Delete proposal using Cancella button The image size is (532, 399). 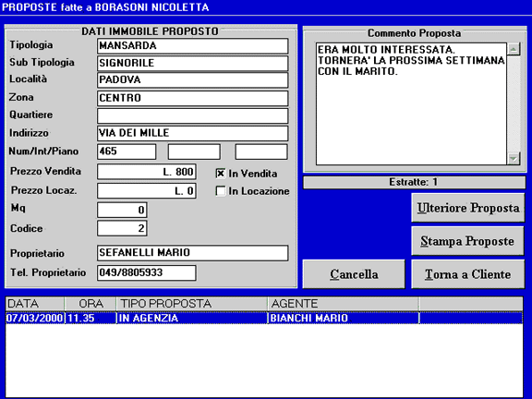coord(354,274)
